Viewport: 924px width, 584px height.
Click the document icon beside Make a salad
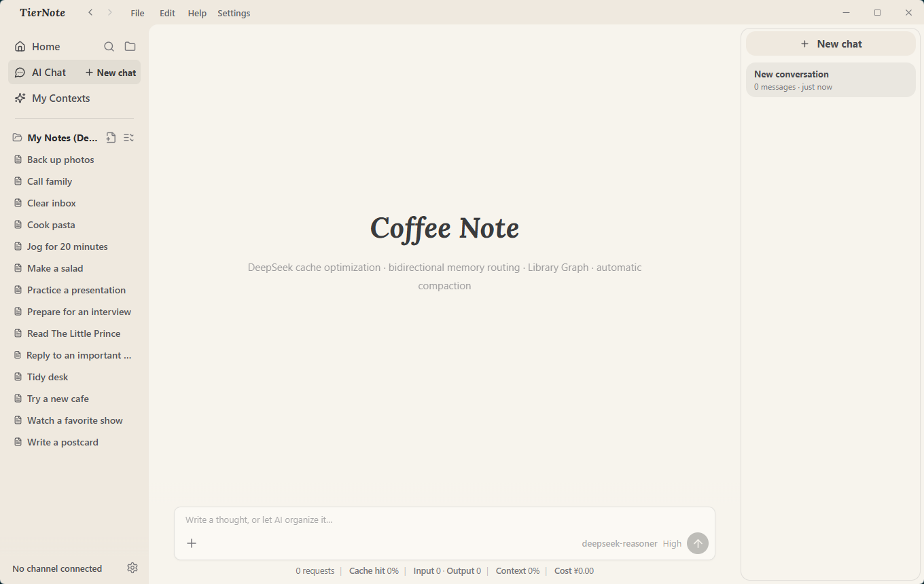[x=18, y=268]
